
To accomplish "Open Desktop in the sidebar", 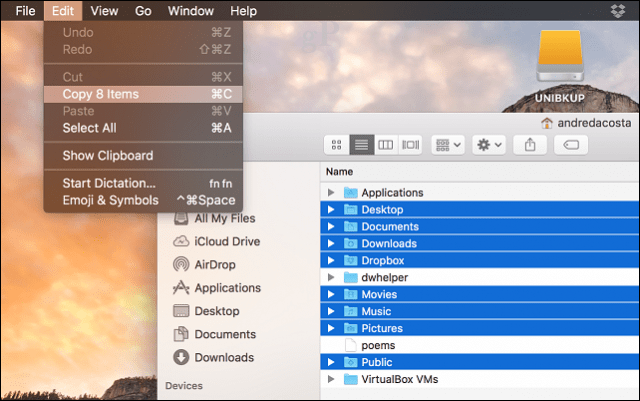I will pyautogui.click(x=206, y=311).
